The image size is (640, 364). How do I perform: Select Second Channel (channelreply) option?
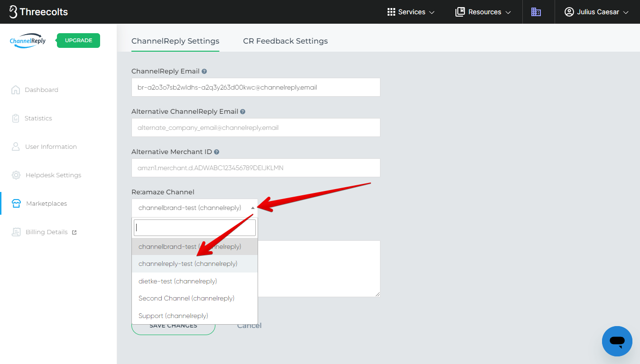pyautogui.click(x=195, y=298)
